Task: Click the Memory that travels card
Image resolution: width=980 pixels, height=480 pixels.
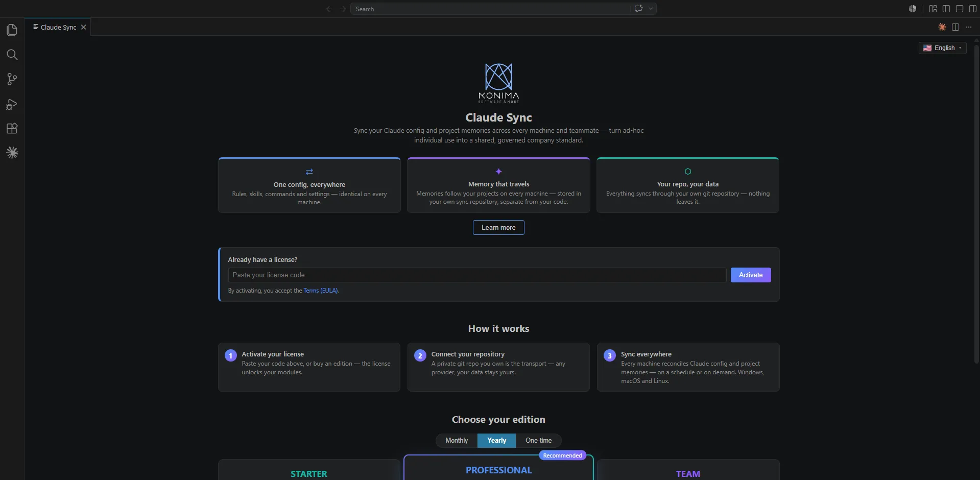Action: click(x=498, y=185)
